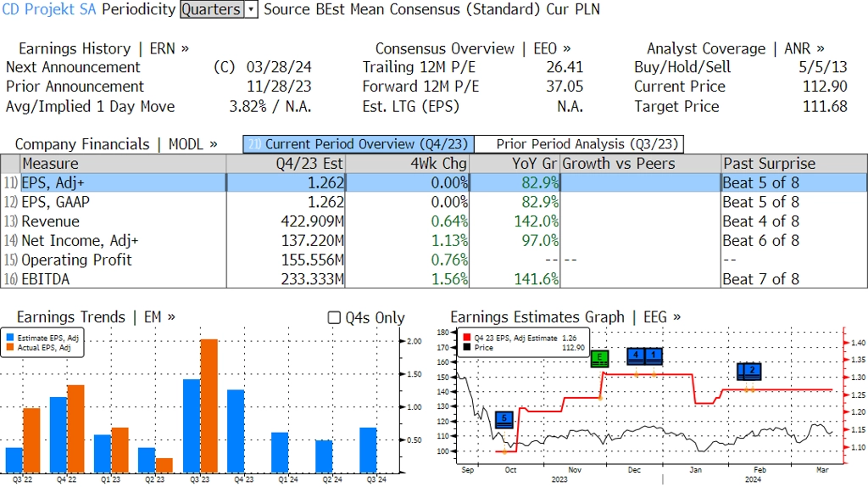This screenshot has height=487, width=868.
Task: Click the Q3'24 estimate EPS blue bar
Action: tap(368, 451)
